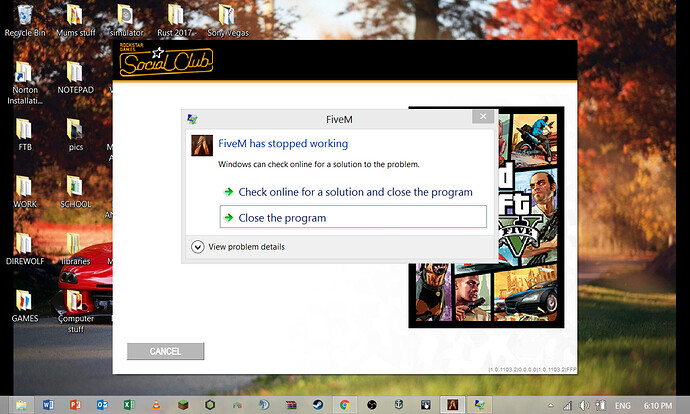Launch Excel from the taskbar
This screenshot has width=690, height=414.
coord(129,405)
